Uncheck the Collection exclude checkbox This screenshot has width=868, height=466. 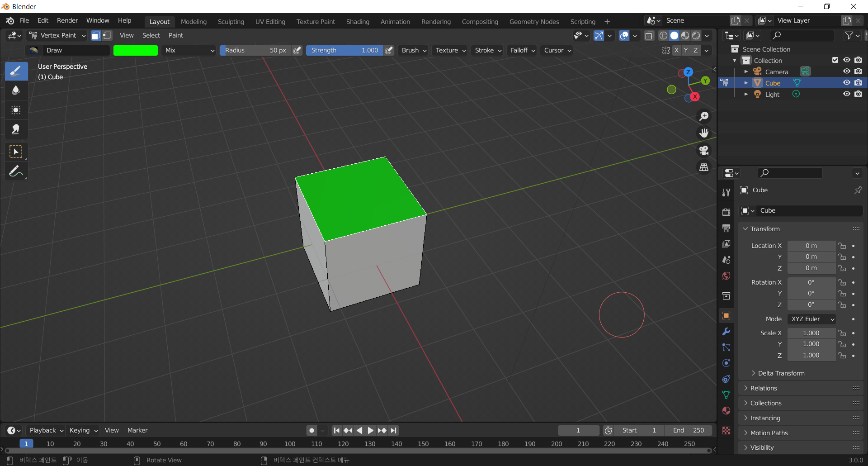pyautogui.click(x=835, y=60)
